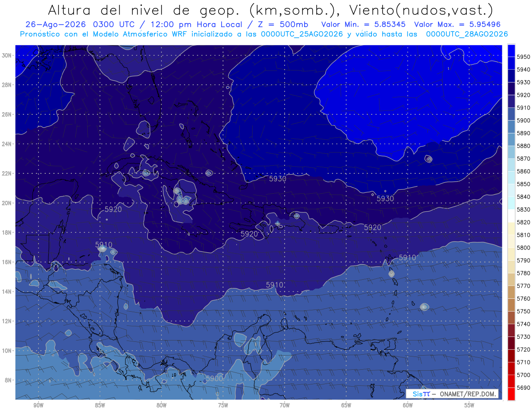Click the 22N latitude axis label
Image resolution: width=532 pixels, height=411 pixels.
[x=7, y=173]
